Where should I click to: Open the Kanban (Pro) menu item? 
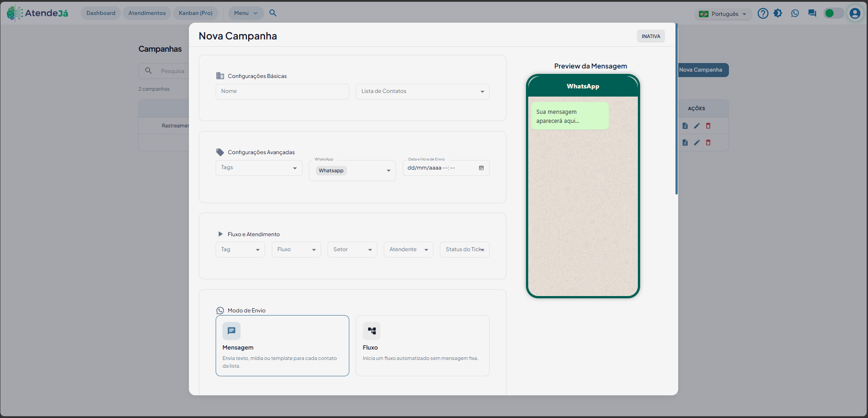[x=196, y=13]
